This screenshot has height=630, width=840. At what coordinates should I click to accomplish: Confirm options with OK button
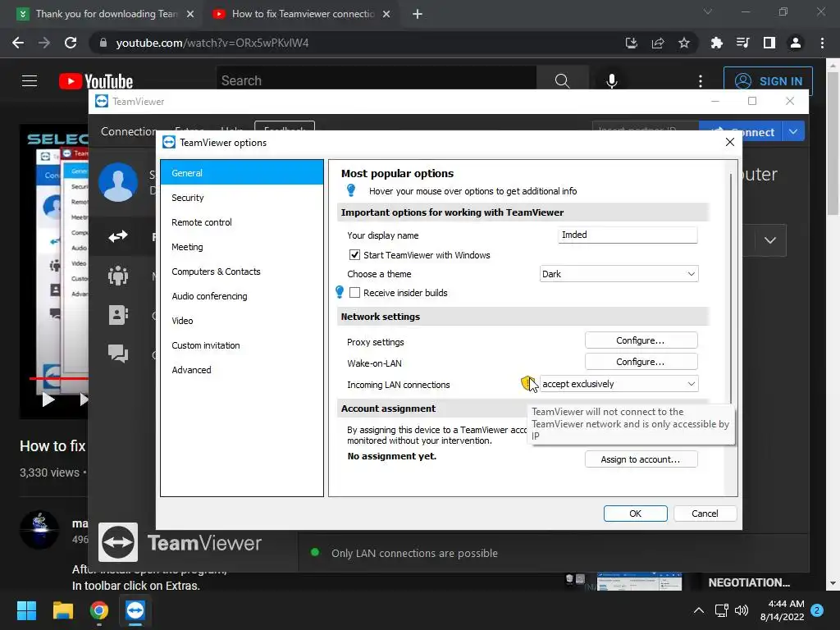point(636,514)
